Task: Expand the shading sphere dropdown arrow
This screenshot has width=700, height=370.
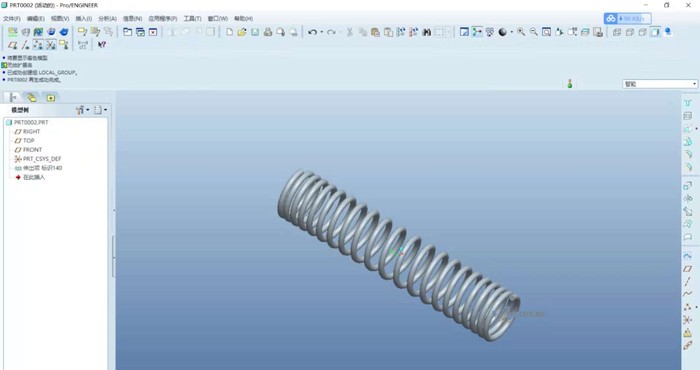Action: point(511,32)
